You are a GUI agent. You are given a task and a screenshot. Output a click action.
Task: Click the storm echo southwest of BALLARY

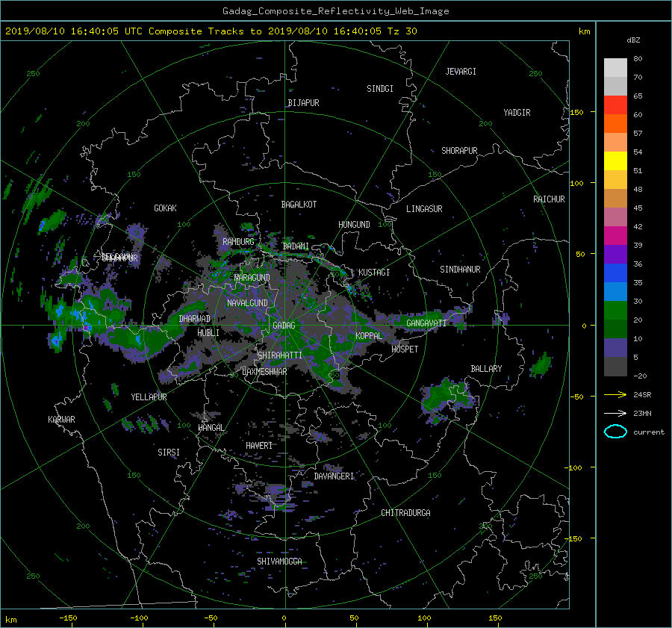448,399
